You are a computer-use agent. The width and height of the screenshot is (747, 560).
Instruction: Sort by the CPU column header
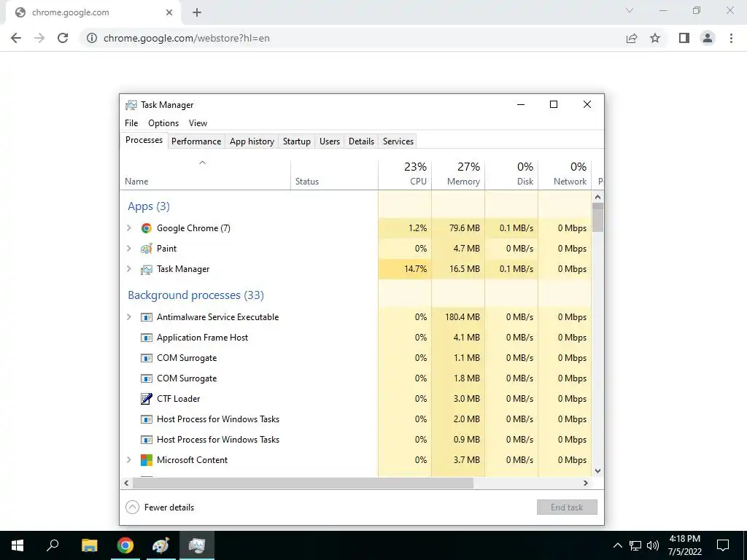[x=405, y=175]
